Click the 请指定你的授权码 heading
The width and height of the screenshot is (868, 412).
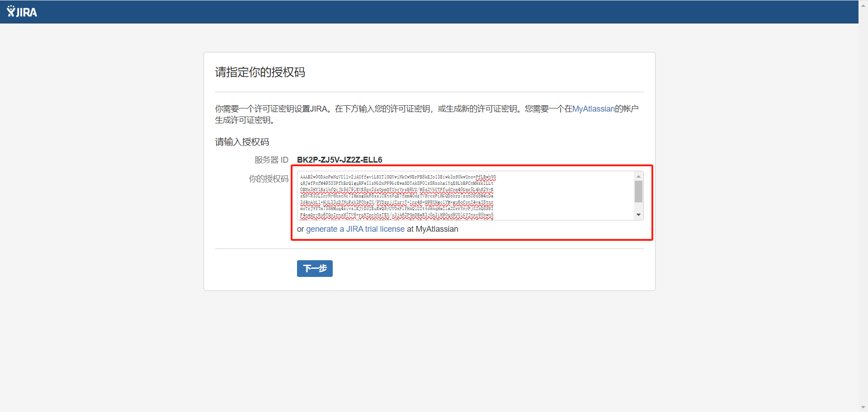point(260,72)
